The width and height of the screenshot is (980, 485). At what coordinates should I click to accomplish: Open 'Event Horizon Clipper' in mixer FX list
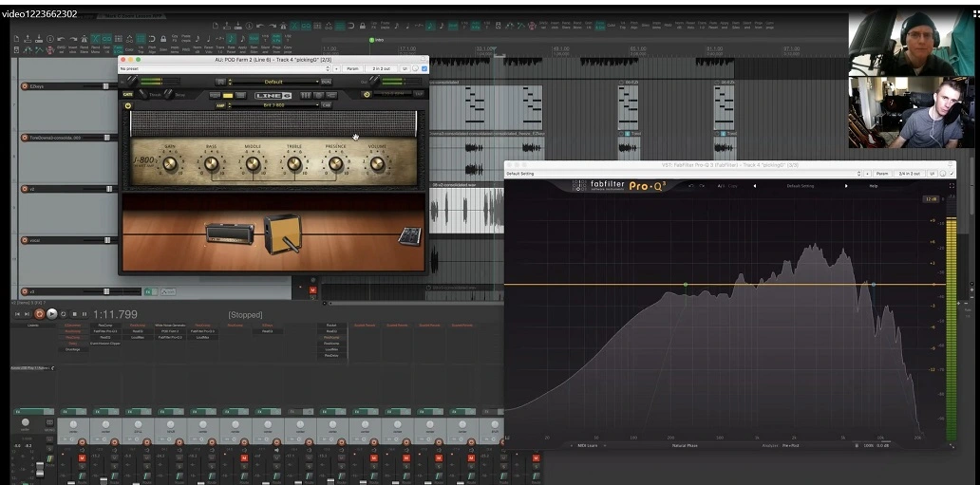pos(104,344)
